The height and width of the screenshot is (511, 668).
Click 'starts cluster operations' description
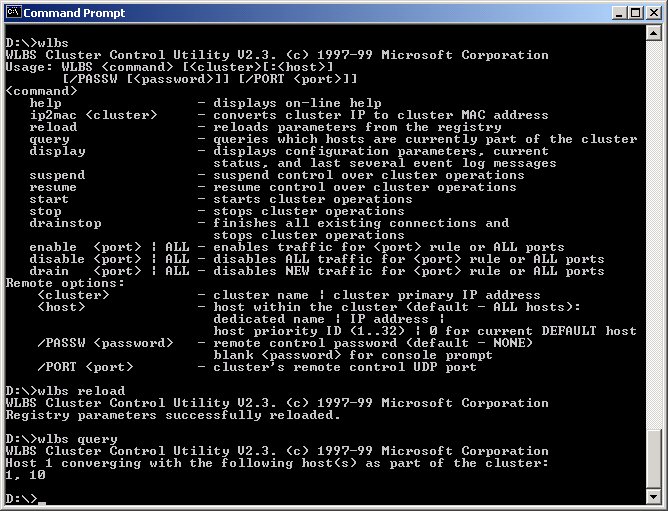tap(313, 199)
